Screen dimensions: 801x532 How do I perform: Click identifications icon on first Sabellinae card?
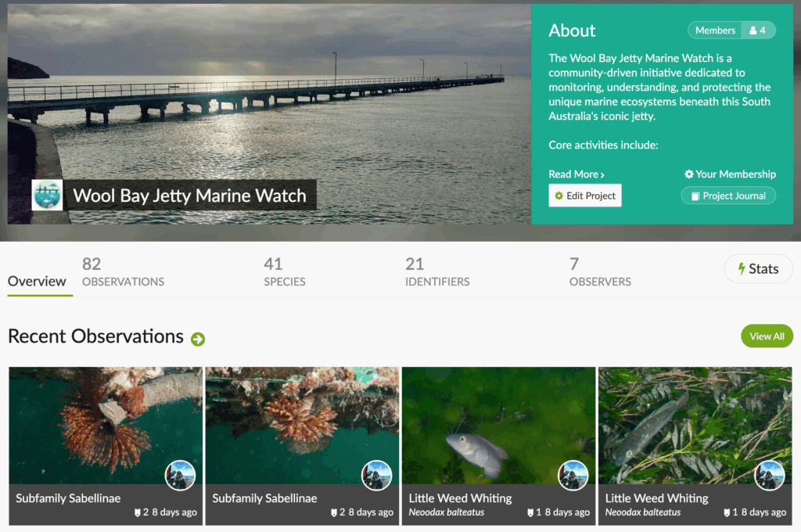(x=138, y=512)
